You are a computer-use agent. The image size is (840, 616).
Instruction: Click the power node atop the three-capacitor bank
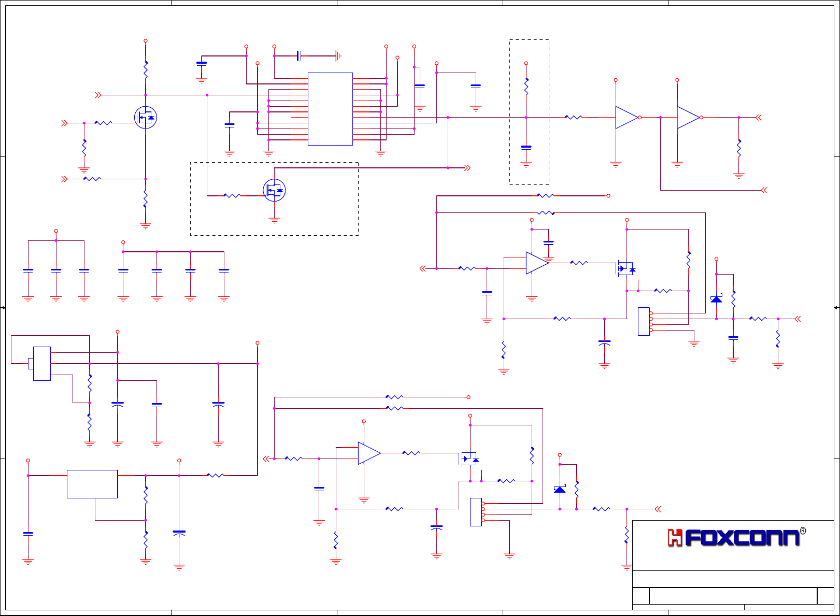click(56, 232)
